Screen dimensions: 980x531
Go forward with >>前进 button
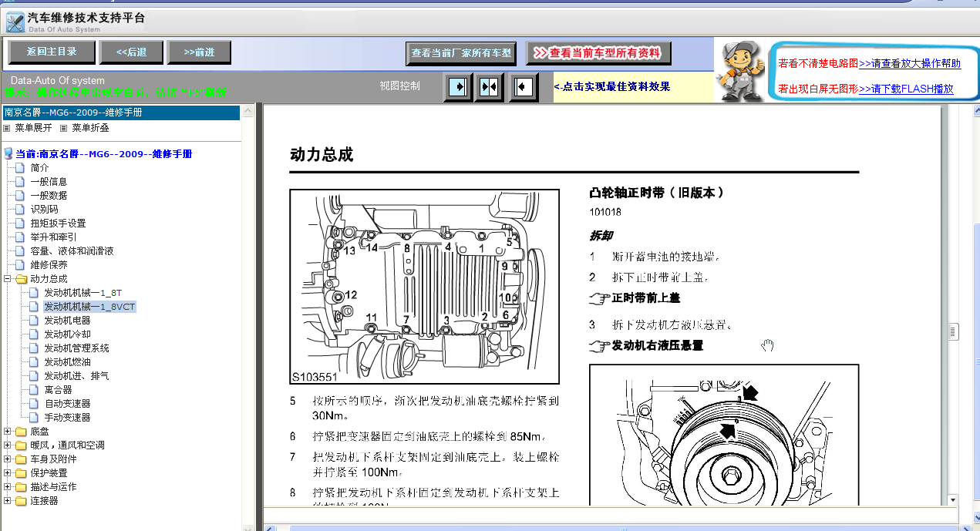(199, 52)
